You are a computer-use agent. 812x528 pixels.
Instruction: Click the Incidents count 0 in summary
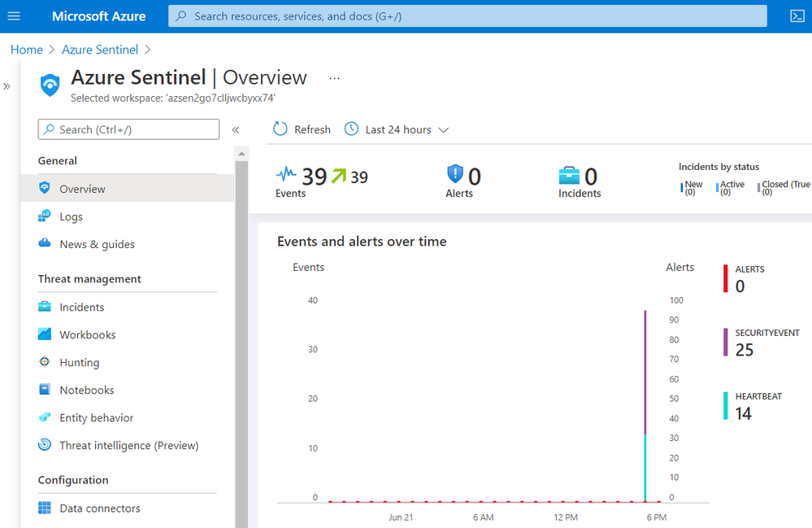click(x=591, y=177)
